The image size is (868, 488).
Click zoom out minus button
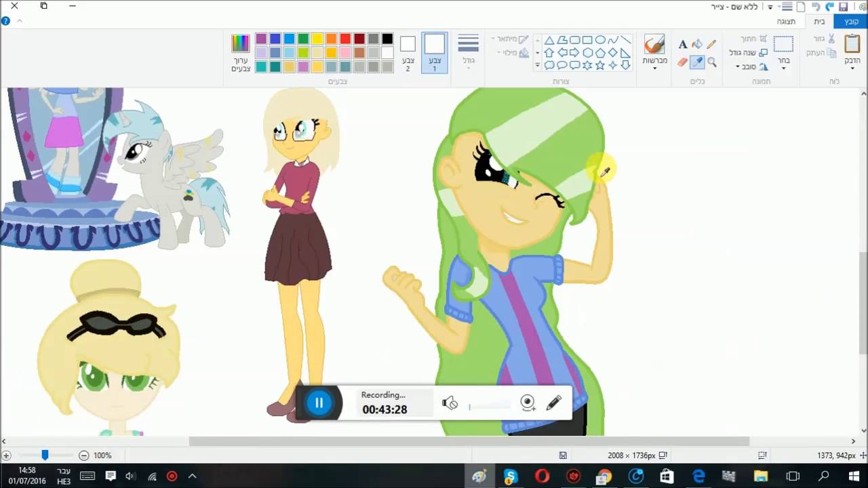[83, 455]
